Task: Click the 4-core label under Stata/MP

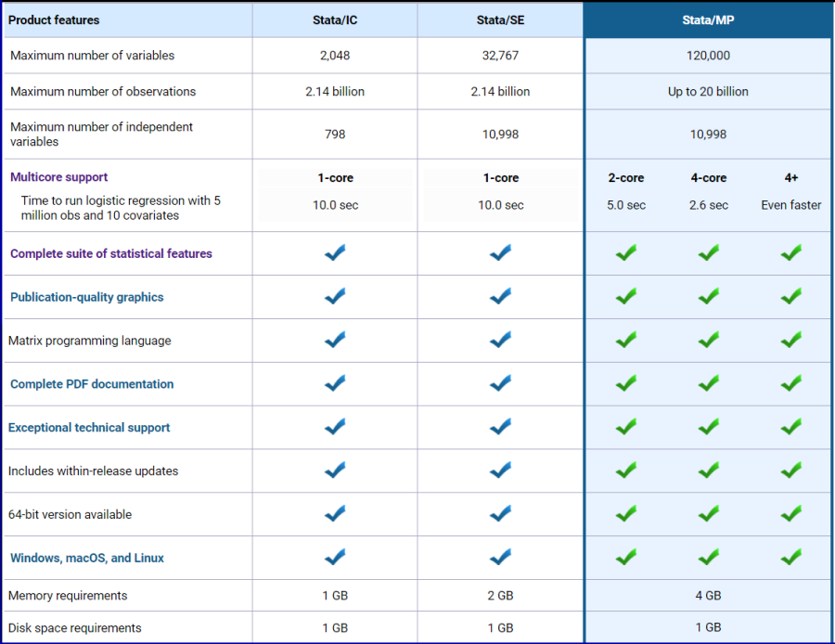Action: 709,178
